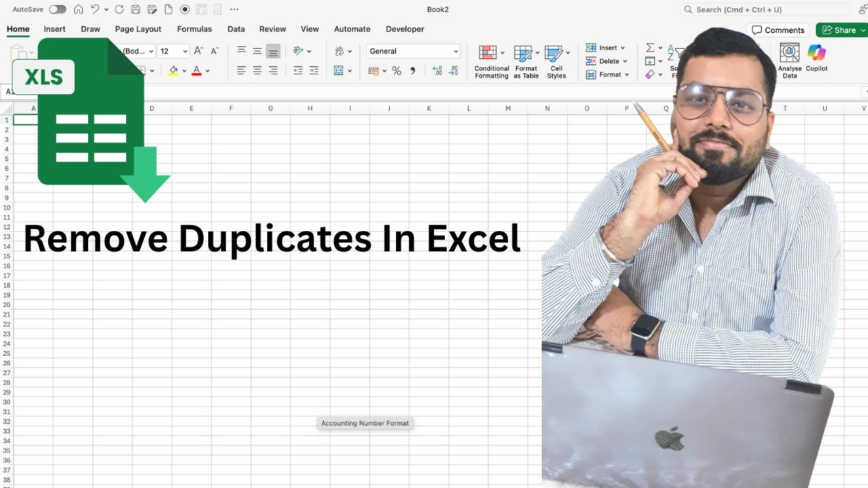Toggle bottom align button
Image resolution: width=868 pixels, height=488 pixels.
273,51
